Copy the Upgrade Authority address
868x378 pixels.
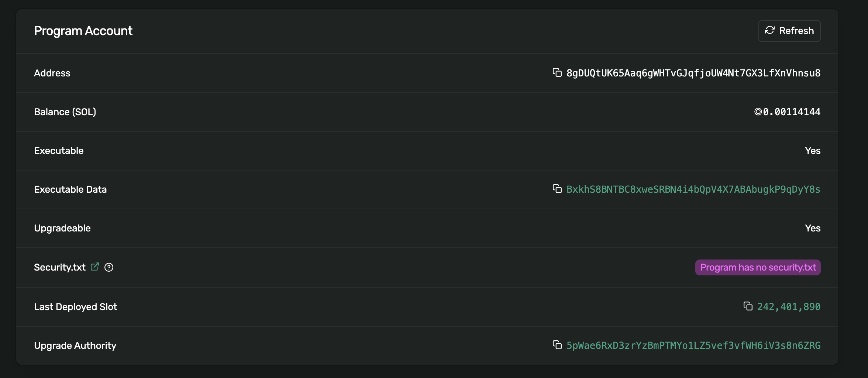pos(557,345)
